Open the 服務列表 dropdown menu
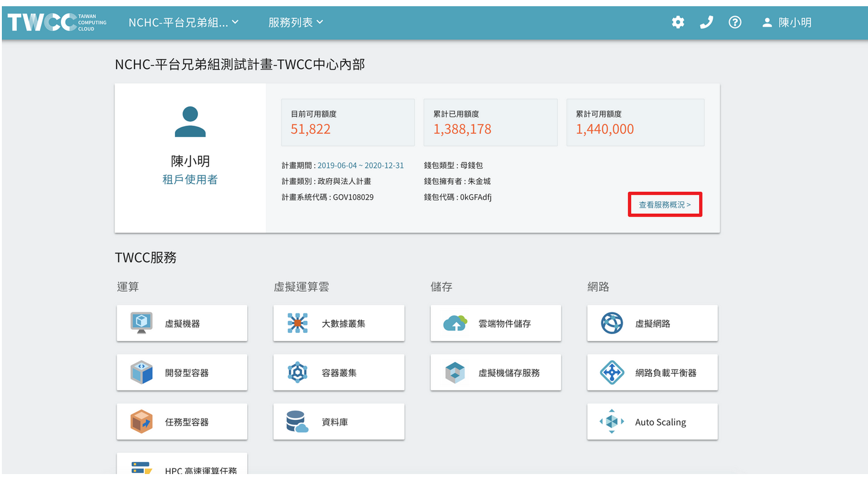The width and height of the screenshot is (868, 484). tap(296, 22)
